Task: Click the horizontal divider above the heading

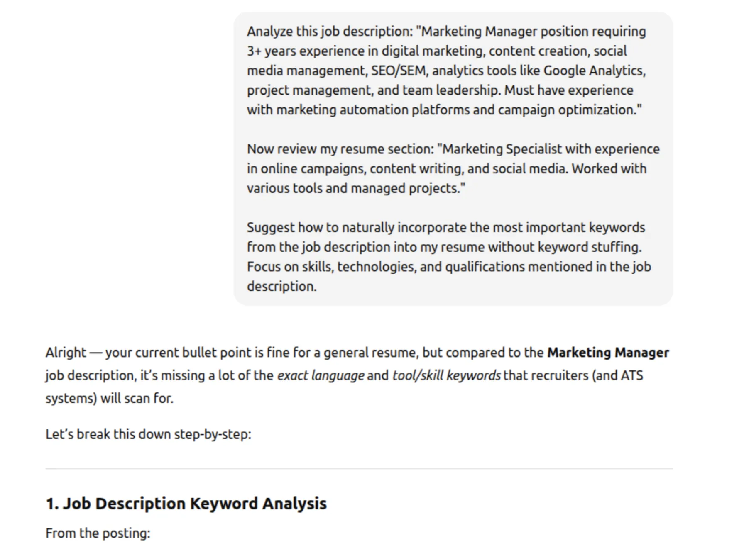Action: pos(359,469)
